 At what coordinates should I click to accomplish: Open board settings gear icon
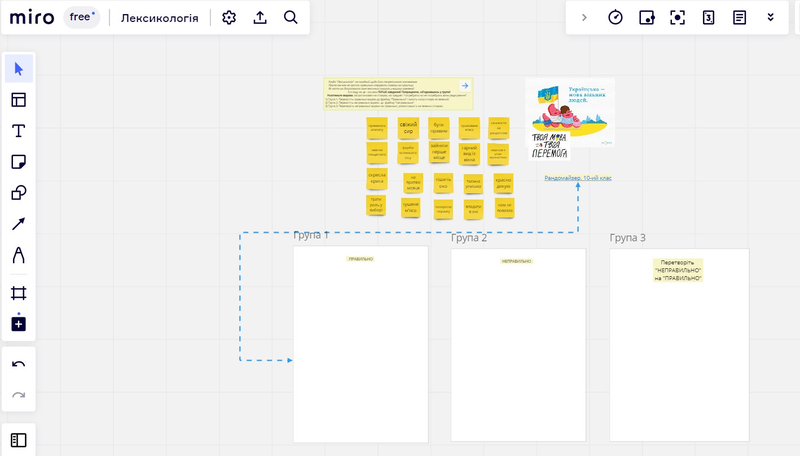(x=229, y=17)
